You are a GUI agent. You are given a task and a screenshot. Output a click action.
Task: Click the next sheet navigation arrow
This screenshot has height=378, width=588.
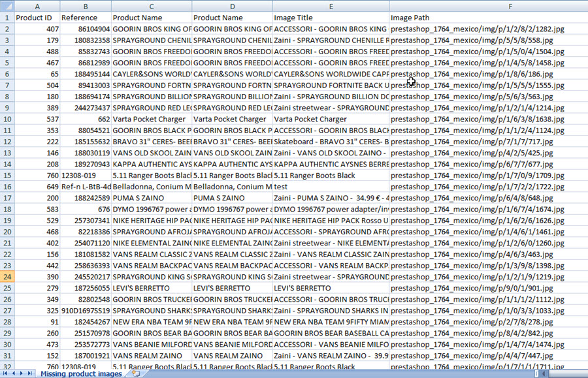22,373
